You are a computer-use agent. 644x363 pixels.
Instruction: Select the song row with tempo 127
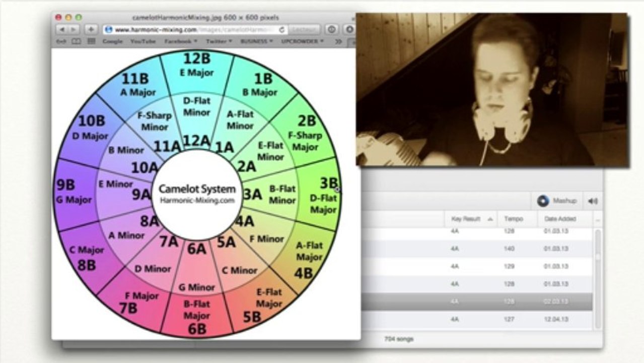477,319
